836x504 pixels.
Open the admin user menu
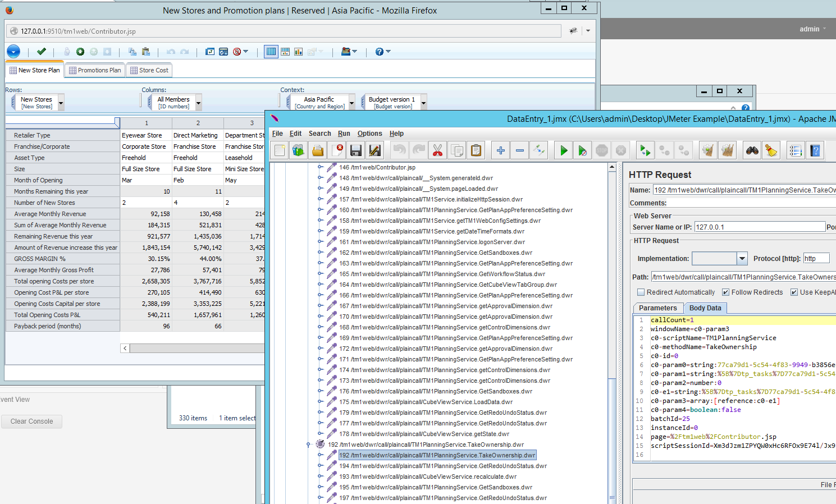pyautogui.click(x=812, y=29)
